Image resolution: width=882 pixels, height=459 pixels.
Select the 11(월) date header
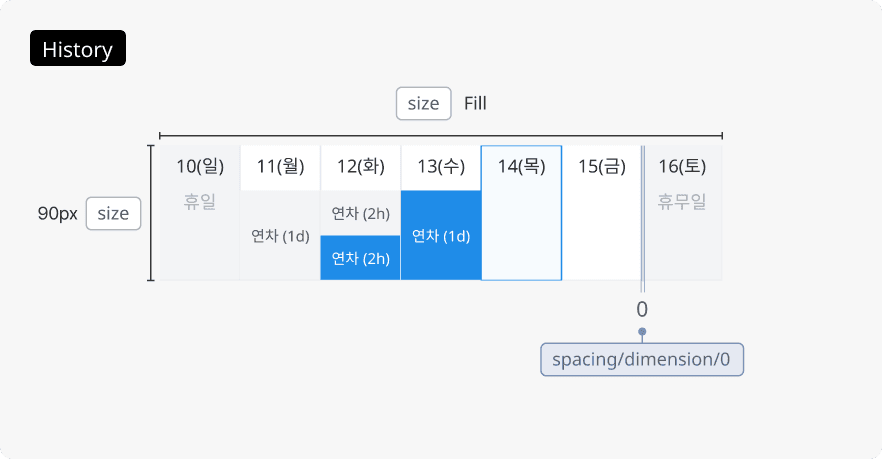(280, 167)
